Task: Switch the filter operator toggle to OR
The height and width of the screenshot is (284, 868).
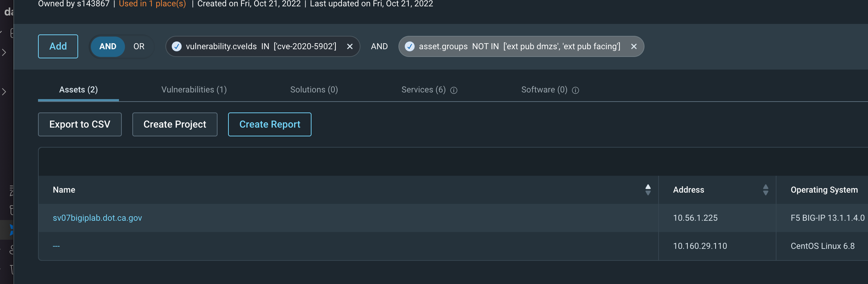Action: point(139,46)
